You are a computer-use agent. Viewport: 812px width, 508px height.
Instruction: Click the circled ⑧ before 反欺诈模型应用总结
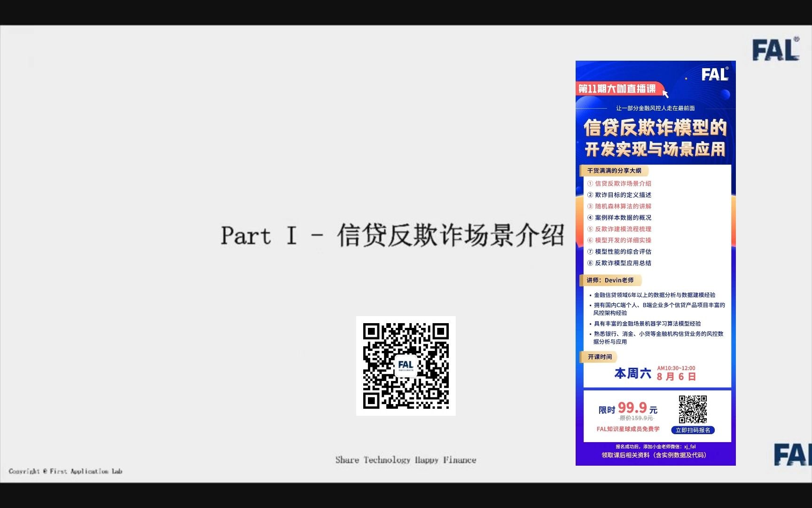click(590, 263)
